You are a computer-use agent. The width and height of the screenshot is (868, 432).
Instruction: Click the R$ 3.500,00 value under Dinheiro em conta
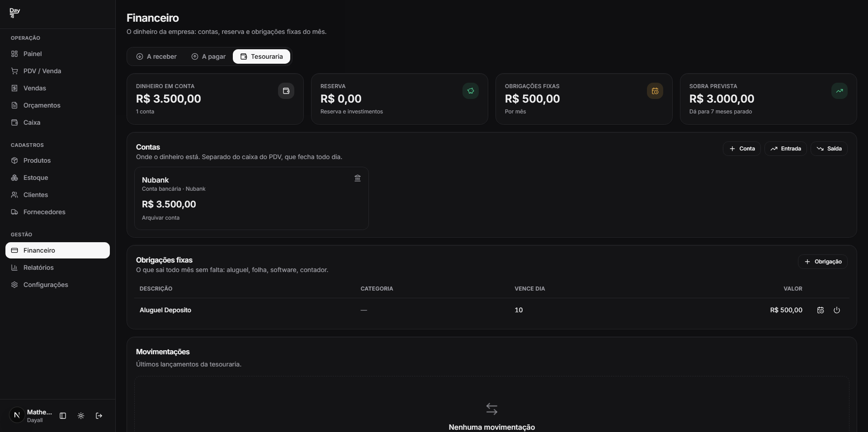(x=169, y=99)
